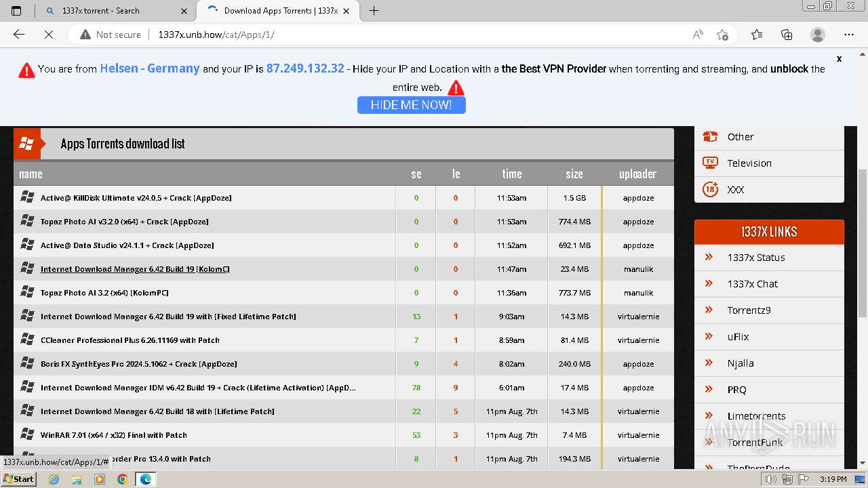
Task: Open a new browser tab
Action: point(374,10)
